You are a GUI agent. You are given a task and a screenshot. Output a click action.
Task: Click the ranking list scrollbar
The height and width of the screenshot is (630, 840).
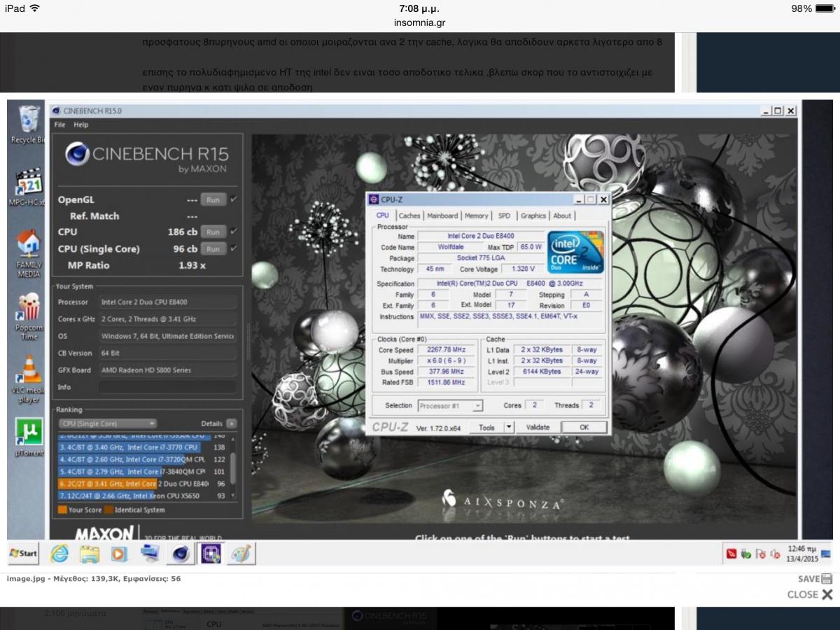pyautogui.click(x=233, y=468)
